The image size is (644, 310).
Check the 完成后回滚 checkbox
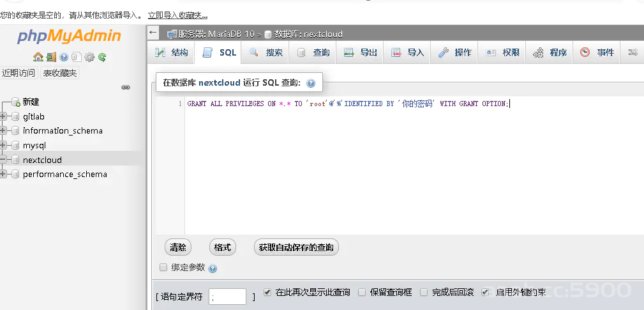tap(424, 292)
